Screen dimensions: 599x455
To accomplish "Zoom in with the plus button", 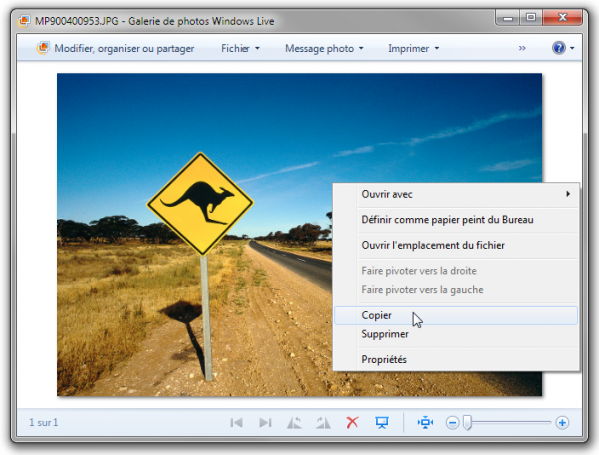I will coord(562,423).
